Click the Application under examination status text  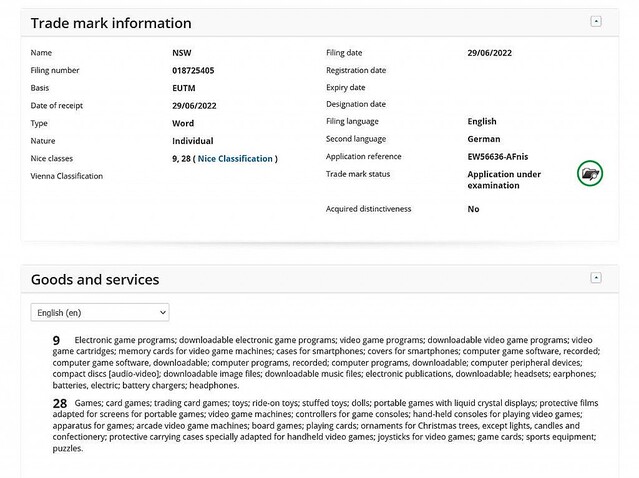coord(504,179)
